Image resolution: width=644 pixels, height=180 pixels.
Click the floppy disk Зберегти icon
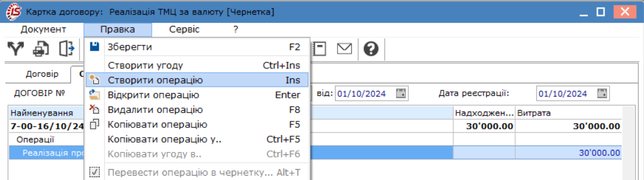(x=95, y=47)
